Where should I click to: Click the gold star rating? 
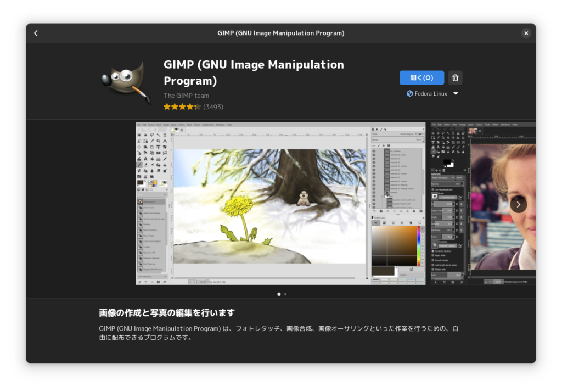coord(182,107)
